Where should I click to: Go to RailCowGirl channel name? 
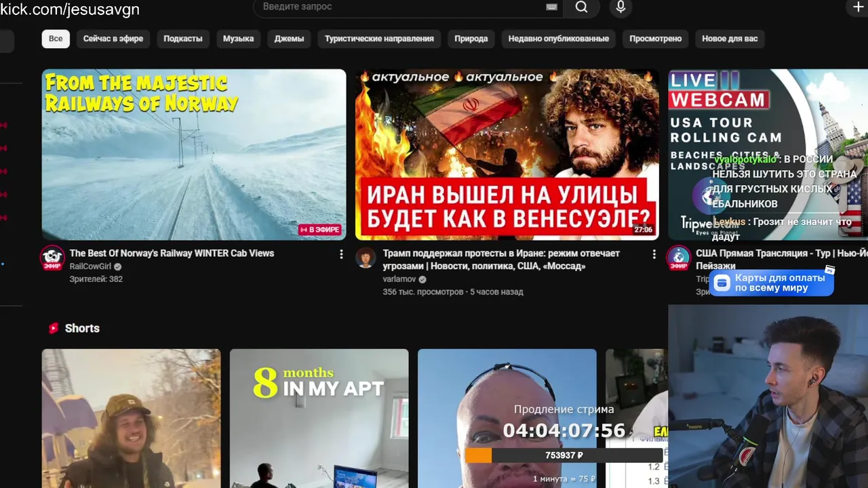90,266
